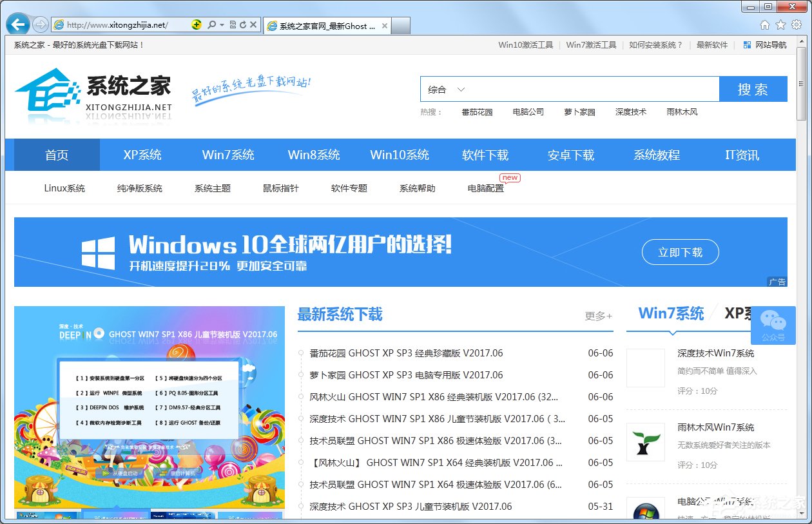Click the compatibility view icon in the address bar
This screenshot has height=524, width=812.
[231, 24]
